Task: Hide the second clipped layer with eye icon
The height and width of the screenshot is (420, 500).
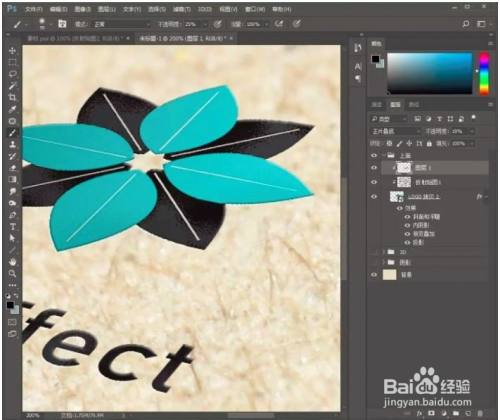Action: (x=374, y=182)
